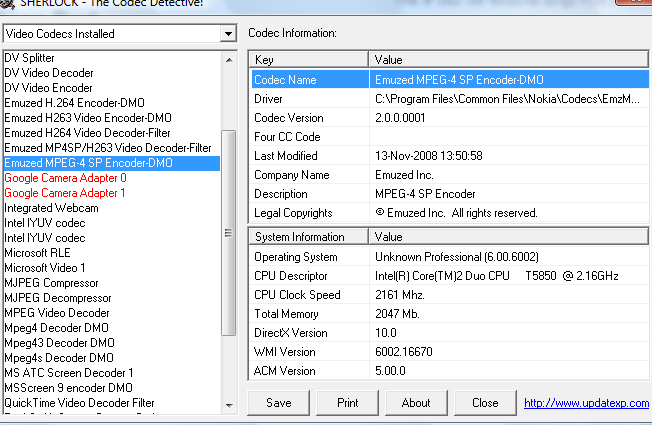Select the Total Memory row
The image size is (652, 425).
pos(450,314)
